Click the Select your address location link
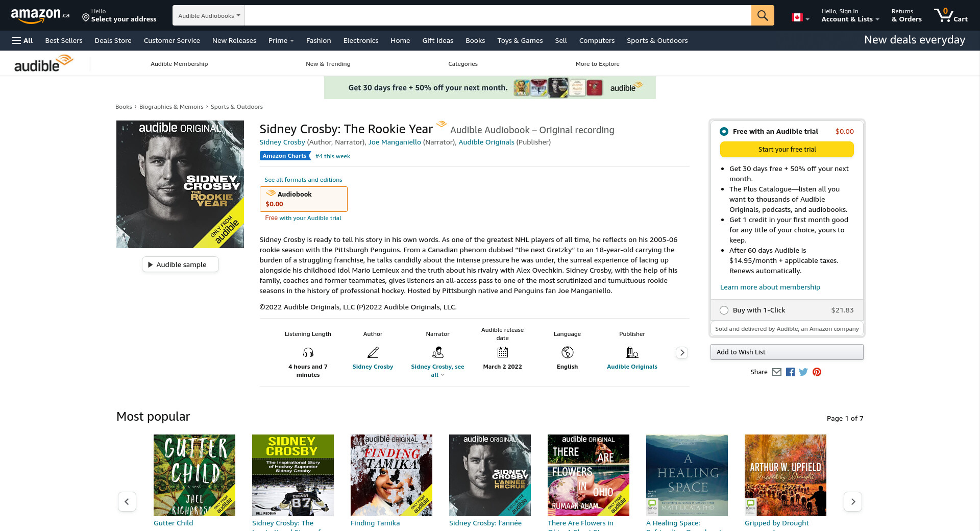The width and height of the screenshot is (980, 531). (x=119, y=15)
